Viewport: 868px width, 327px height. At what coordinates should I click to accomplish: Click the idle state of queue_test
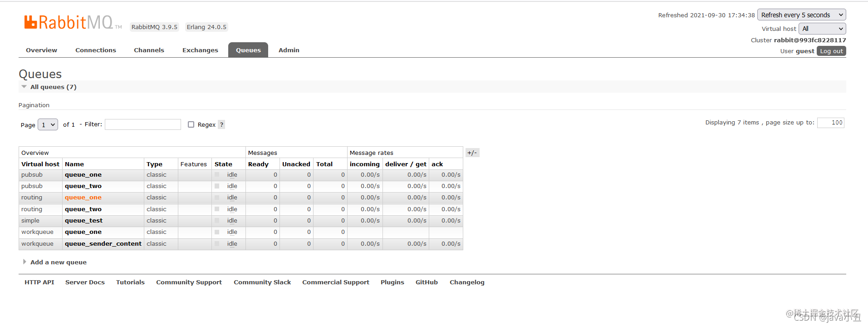(232, 221)
